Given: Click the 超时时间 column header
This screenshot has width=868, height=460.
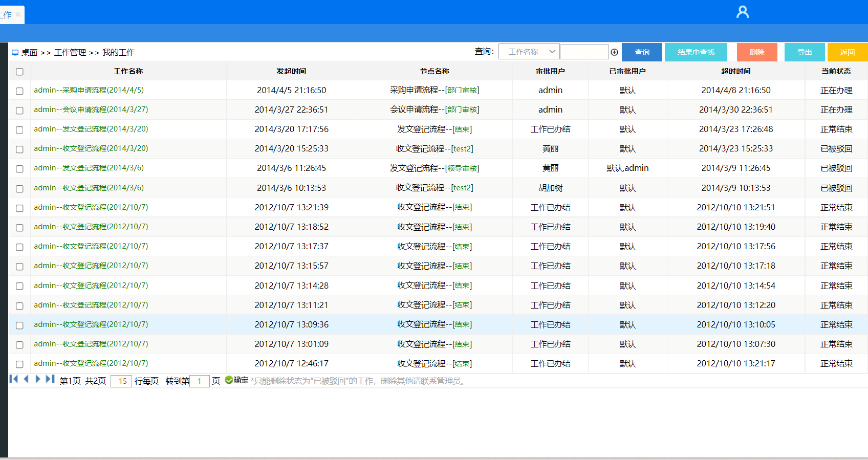Looking at the screenshot, I should (x=736, y=71).
